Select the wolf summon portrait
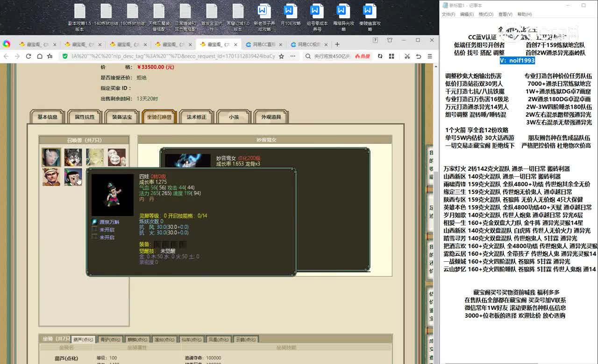 pyautogui.click(x=73, y=157)
